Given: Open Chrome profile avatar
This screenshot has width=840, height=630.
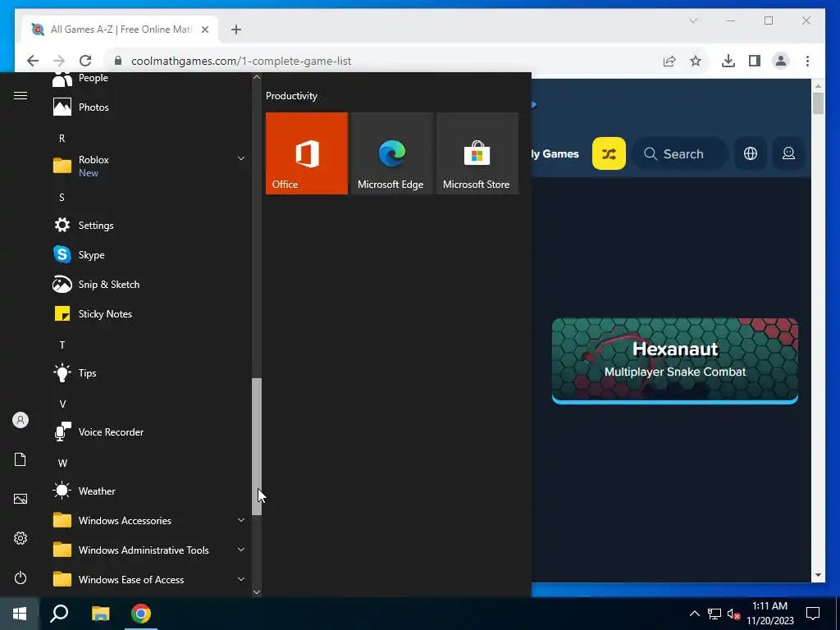Looking at the screenshot, I should [781, 61].
